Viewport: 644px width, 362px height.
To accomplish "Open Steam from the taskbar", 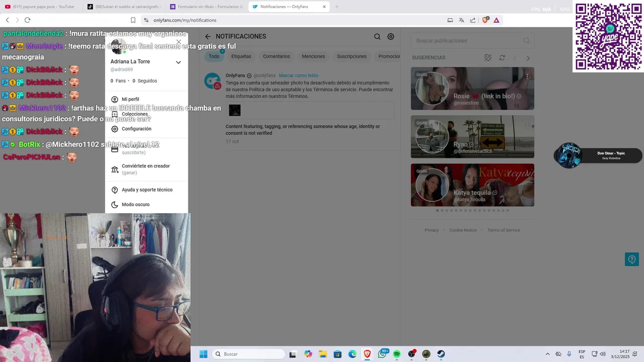I will pyautogui.click(x=441, y=354).
